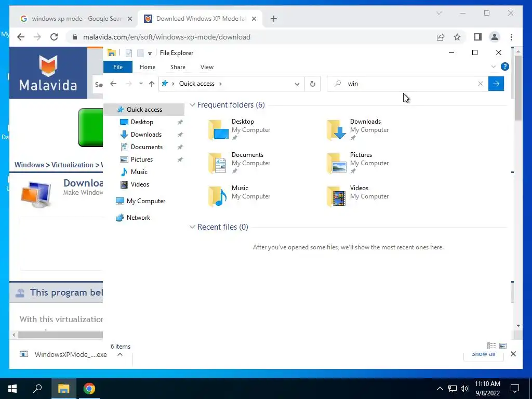Open the Share ribbon tab
This screenshot has height=399, width=532.
coord(178,67)
